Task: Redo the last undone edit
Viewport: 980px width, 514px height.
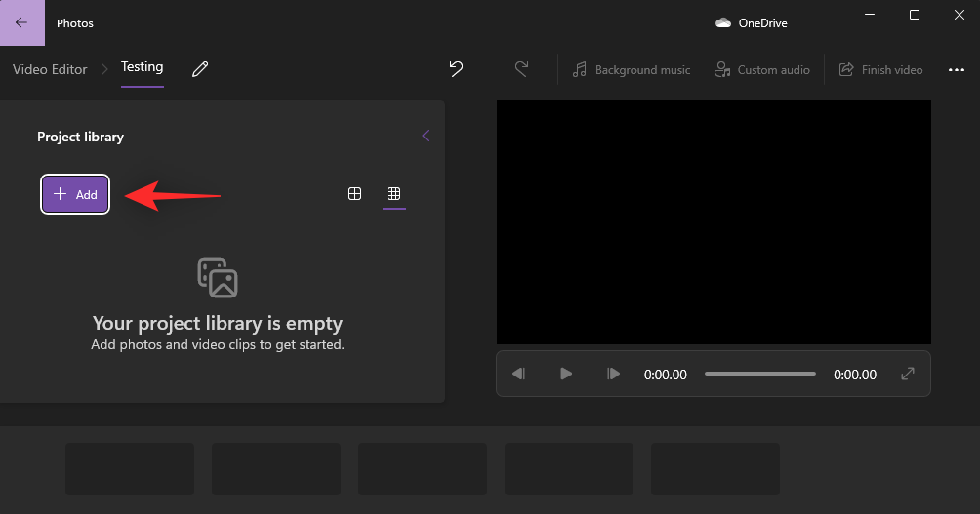Action: [x=522, y=69]
